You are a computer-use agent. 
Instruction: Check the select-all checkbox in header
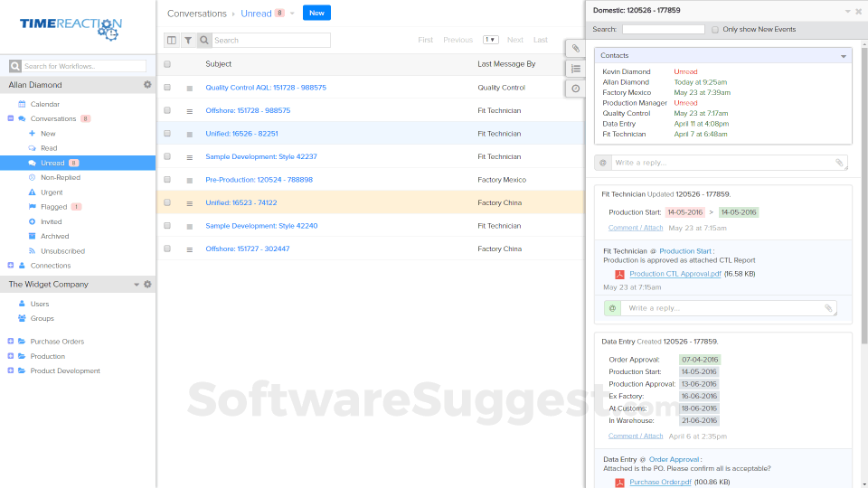pyautogui.click(x=167, y=64)
